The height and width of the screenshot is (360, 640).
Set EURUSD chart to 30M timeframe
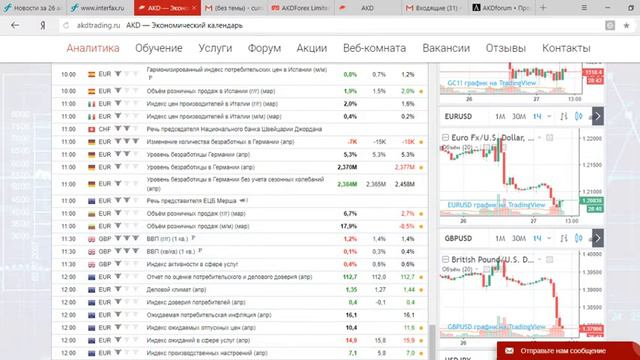coord(519,117)
